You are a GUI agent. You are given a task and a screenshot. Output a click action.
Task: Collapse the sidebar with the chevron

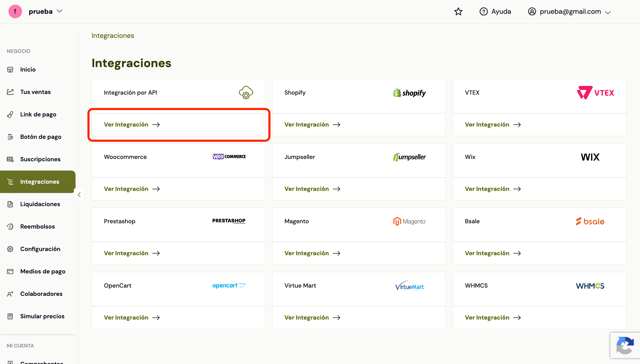[x=79, y=194]
